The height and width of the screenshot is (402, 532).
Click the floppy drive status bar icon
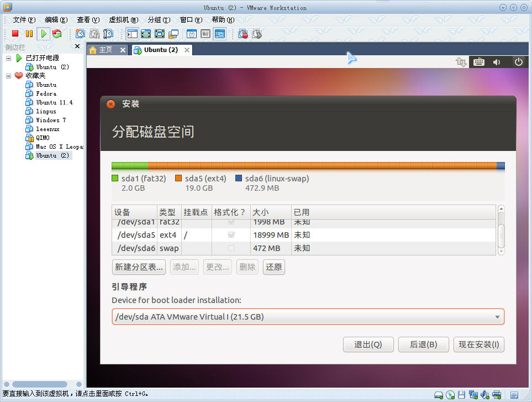(461, 395)
